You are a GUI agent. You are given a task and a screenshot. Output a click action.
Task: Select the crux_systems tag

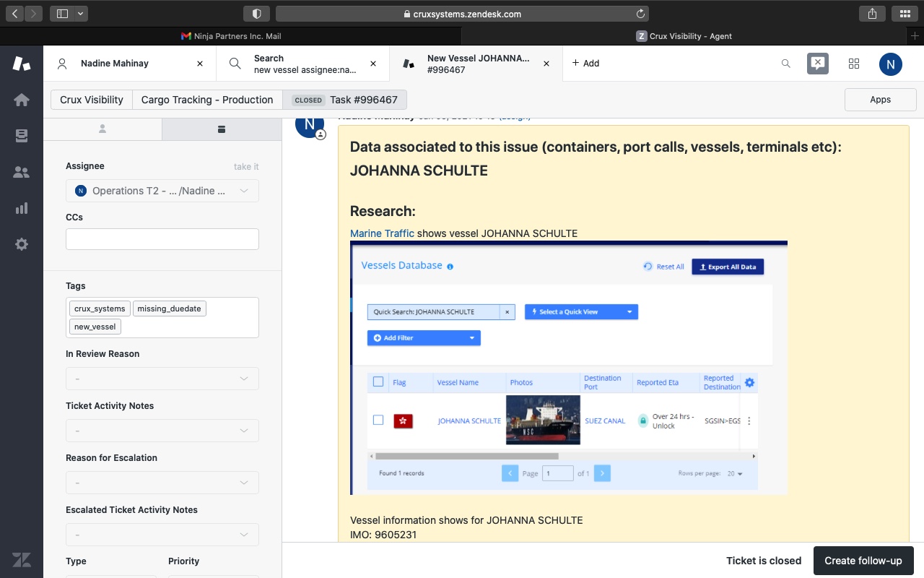[x=100, y=309]
